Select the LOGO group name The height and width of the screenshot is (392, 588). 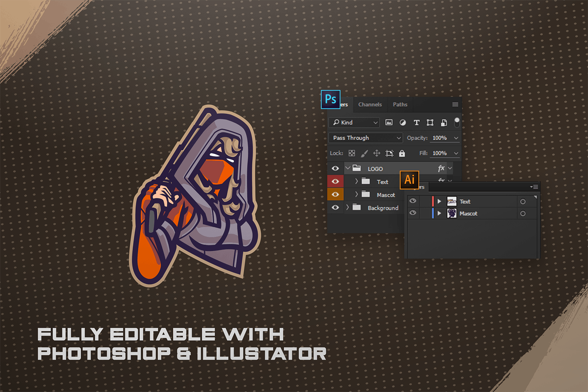pyautogui.click(x=375, y=169)
